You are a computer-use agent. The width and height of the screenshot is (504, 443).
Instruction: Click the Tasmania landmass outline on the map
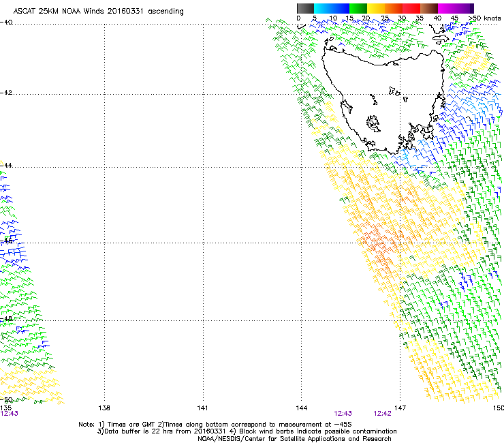(383, 103)
